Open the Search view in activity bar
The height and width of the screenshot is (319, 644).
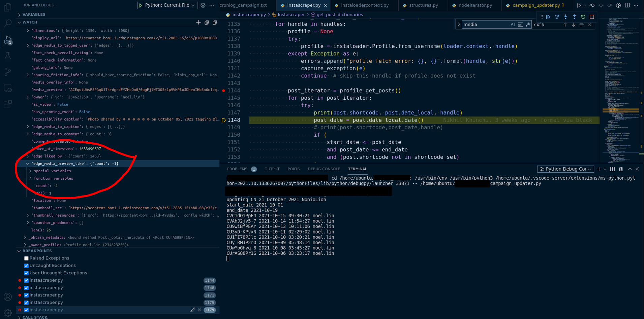pyautogui.click(x=7, y=23)
